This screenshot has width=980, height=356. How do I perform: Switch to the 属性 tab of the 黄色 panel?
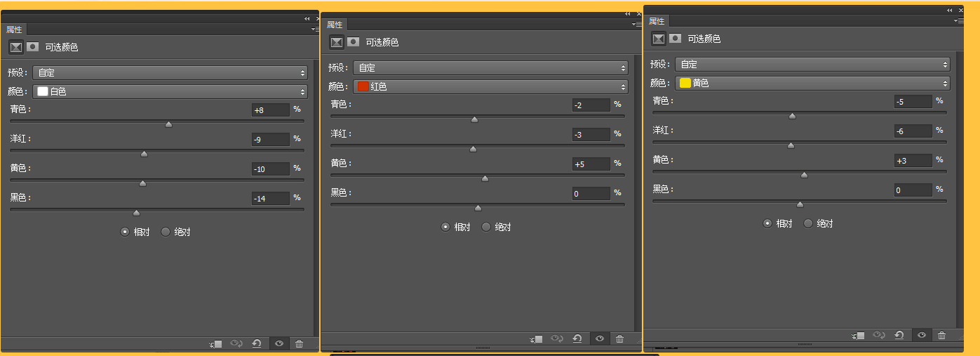pyautogui.click(x=657, y=21)
